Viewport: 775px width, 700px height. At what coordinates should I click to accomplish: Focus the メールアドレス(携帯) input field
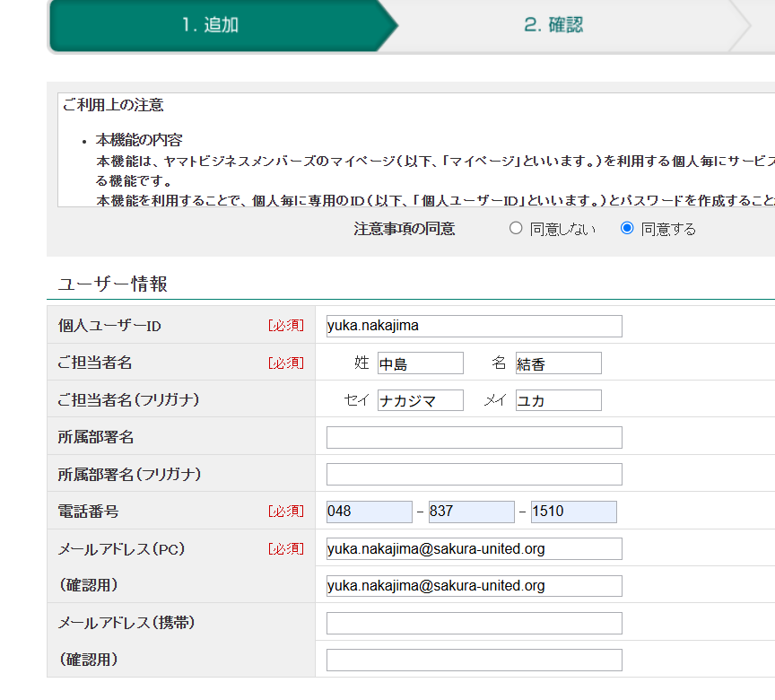point(474,623)
